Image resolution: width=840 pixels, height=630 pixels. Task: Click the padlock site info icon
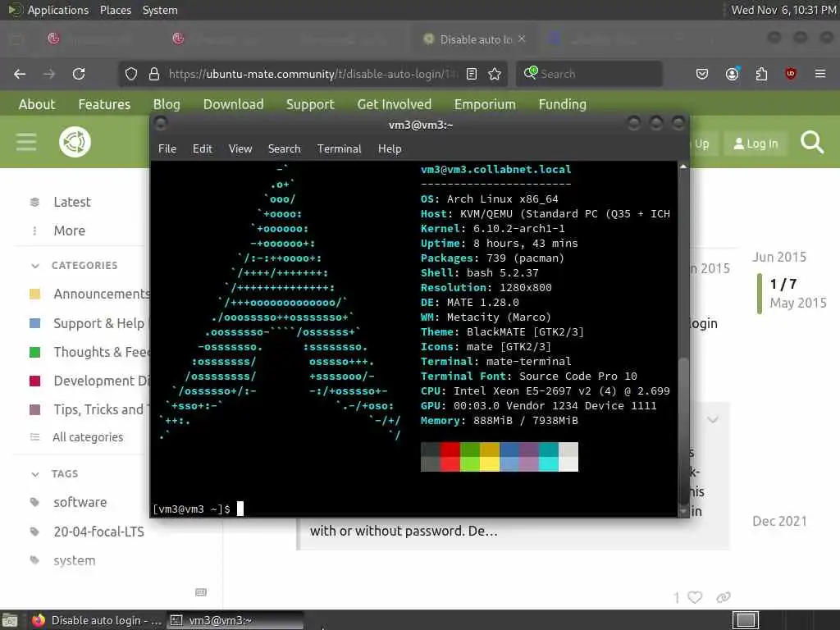tap(154, 74)
